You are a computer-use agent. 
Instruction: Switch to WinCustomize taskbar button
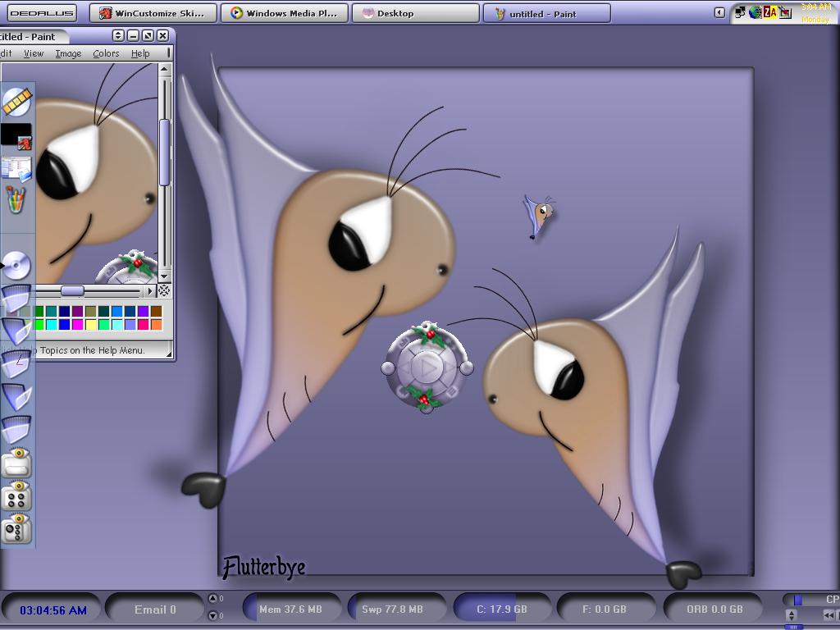click(x=153, y=13)
